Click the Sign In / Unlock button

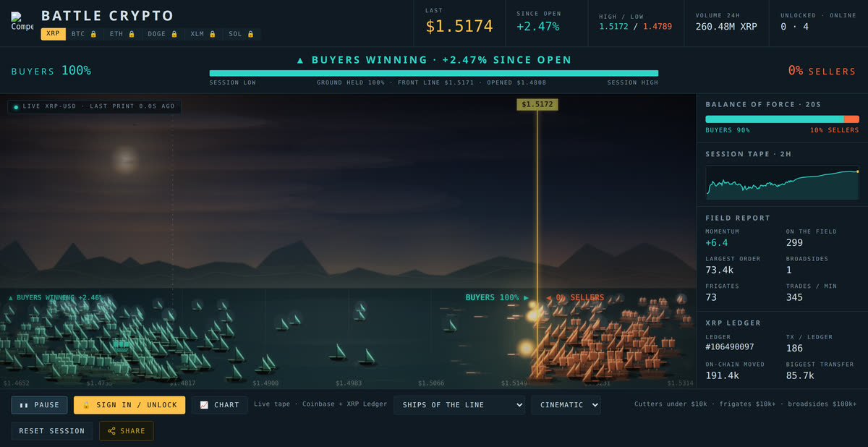(x=129, y=405)
